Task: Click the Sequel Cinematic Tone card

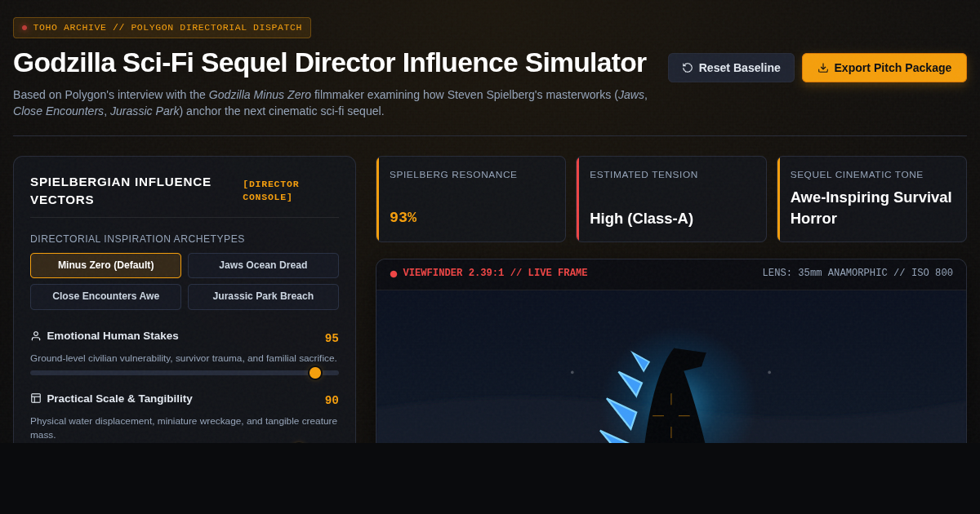Action: [871, 199]
